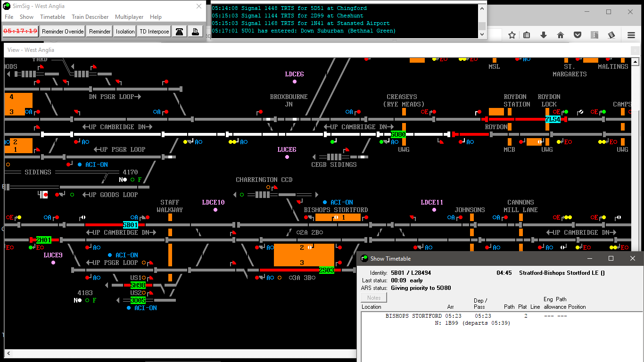The image size is (644, 362).
Task: Select train berth 5H98 on siding US1
Action: coord(138,285)
